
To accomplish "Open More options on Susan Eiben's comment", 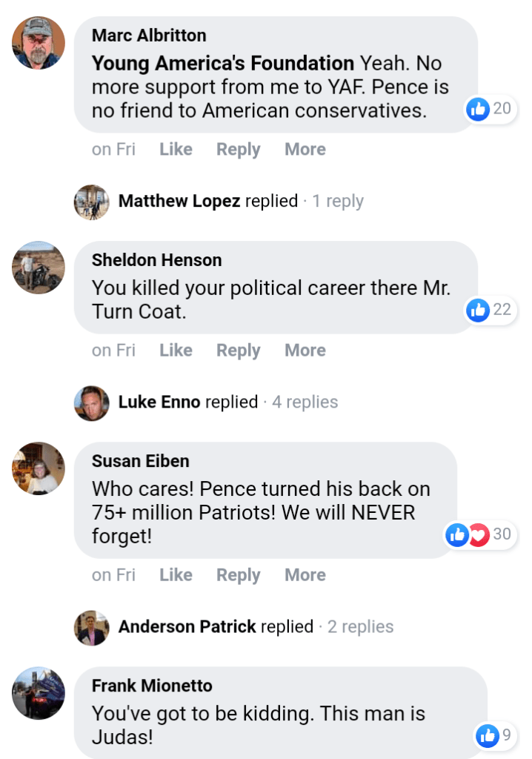I will pos(305,574).
